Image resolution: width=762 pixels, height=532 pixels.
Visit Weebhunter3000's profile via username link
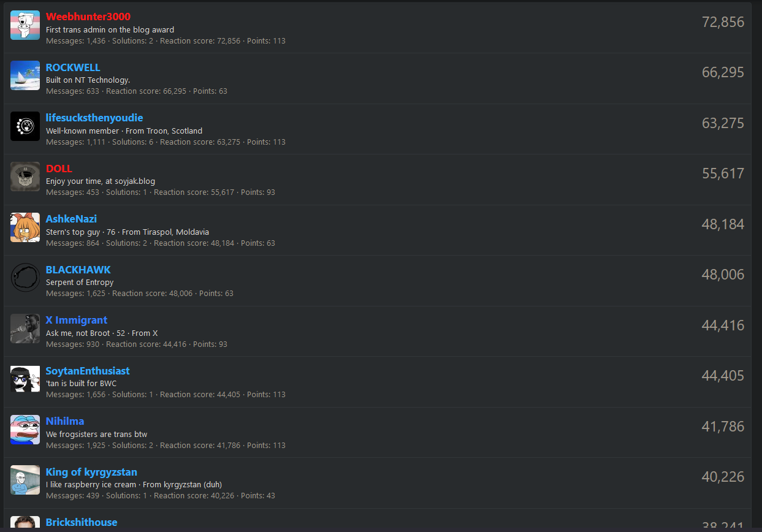88,17
